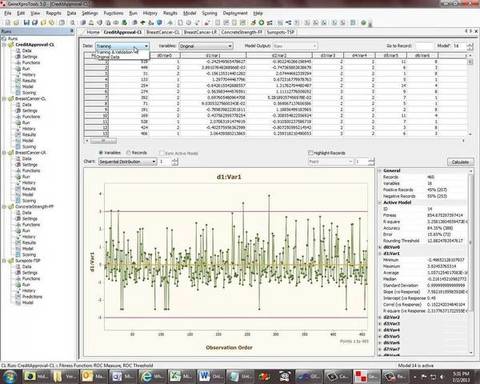Open Outlook icon in the taskbar
480x384 pixels.
[87, 377]
